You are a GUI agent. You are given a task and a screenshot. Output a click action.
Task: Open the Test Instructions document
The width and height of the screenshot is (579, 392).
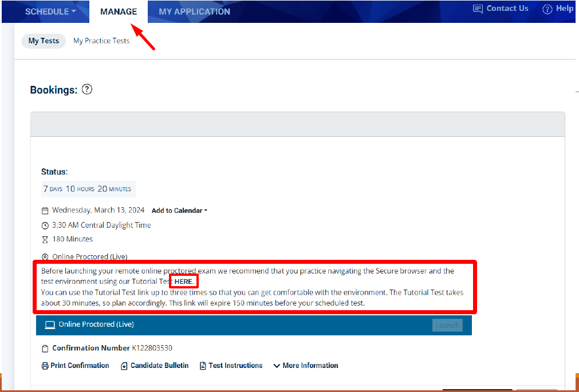231,366
